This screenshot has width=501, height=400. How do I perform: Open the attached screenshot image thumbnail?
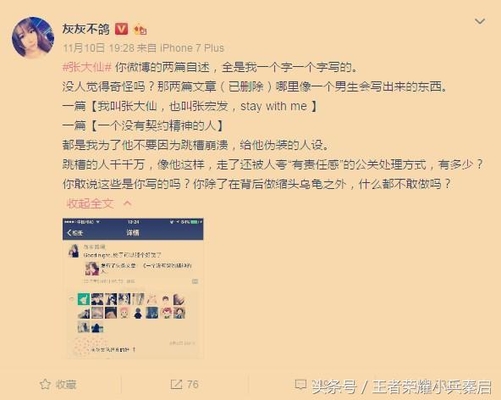(x=133, y=288)
